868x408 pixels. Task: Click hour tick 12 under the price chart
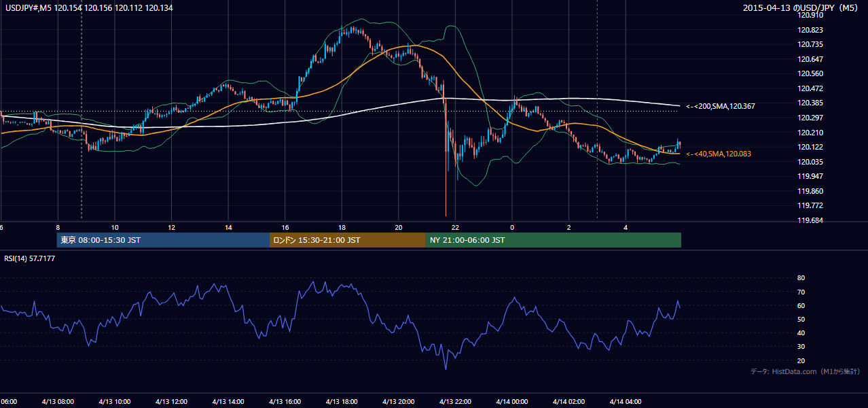(x=172, y=227)
